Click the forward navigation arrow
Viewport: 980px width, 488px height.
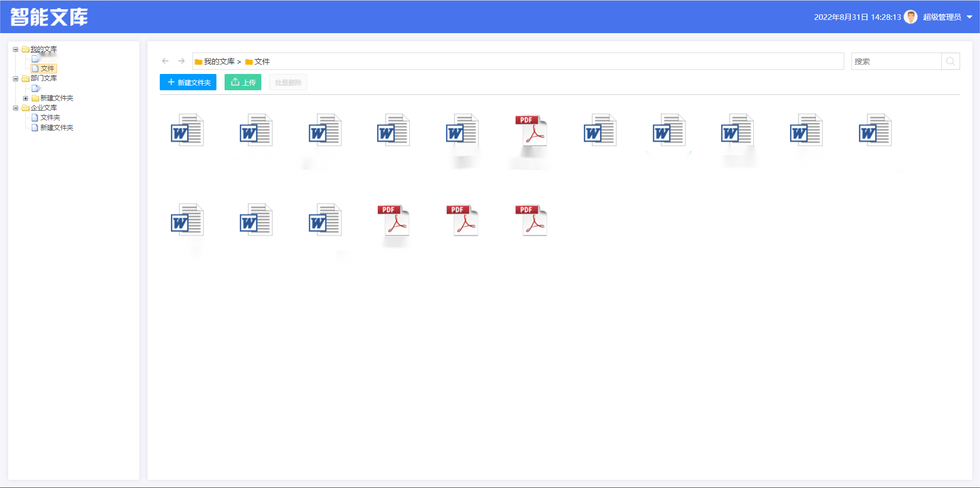tap(181, 61)
